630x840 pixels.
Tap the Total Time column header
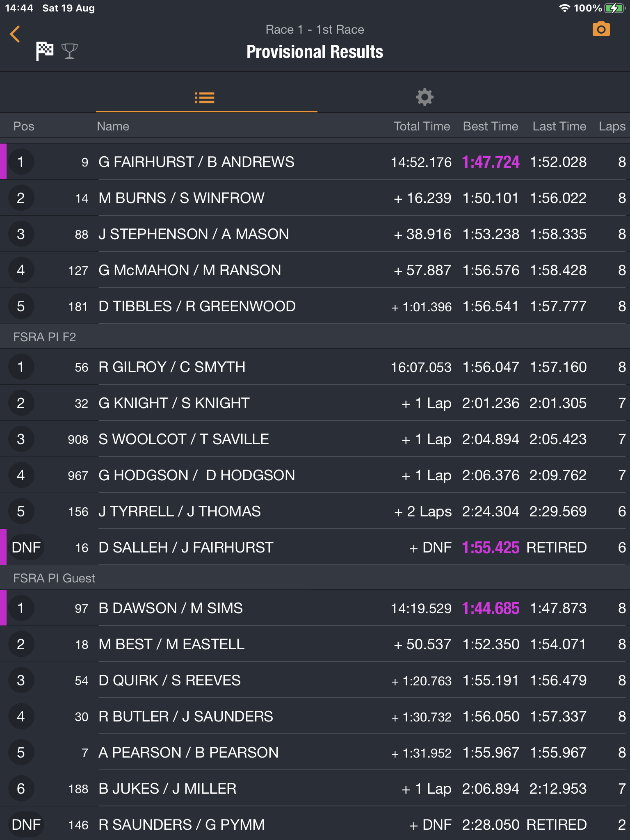coord(422,126)
